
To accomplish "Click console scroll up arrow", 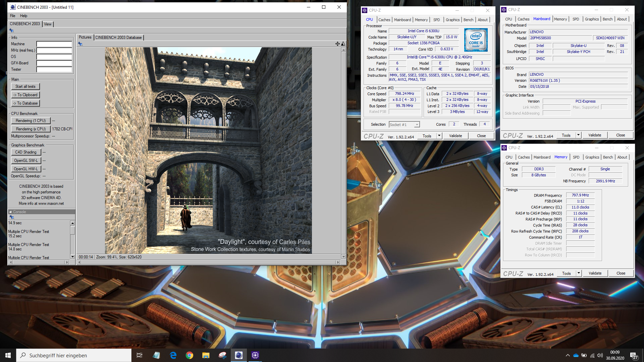I will (72, 223).
